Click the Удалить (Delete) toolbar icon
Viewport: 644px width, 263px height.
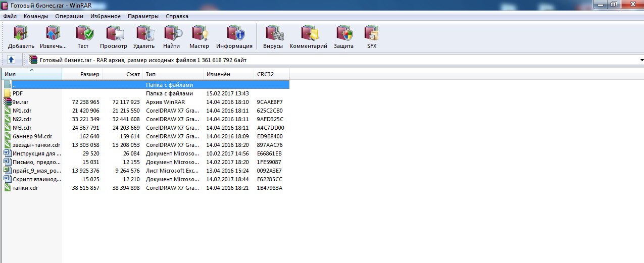point(144,34)
